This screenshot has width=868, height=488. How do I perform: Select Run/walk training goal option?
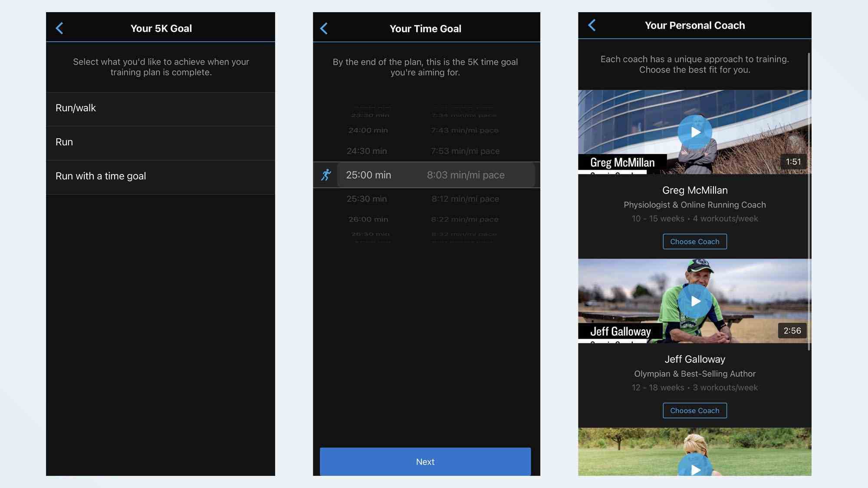coord(161,108)
